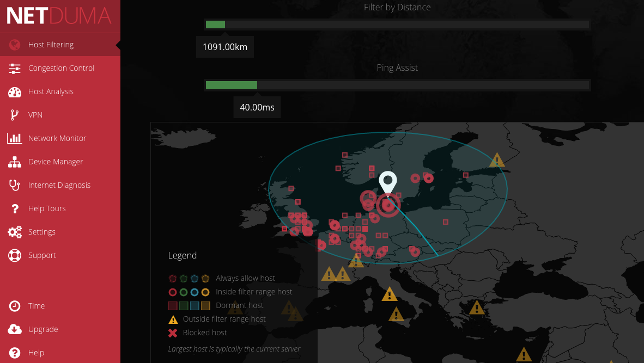This screenshot has height=363, width=644.
Task: Click the Congestion Control sliders icon
Action: pos(15,69)
